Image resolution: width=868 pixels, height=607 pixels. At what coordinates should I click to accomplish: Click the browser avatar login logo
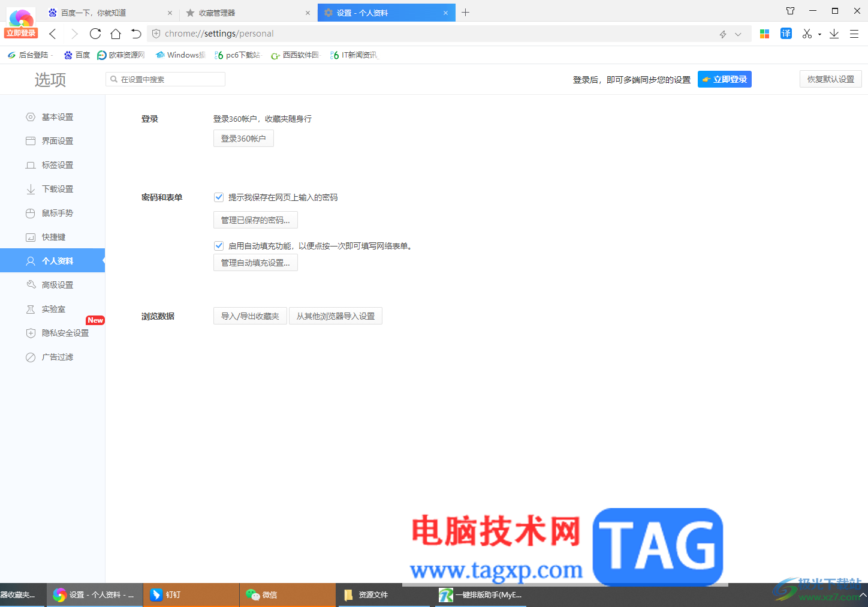(22, 23)
